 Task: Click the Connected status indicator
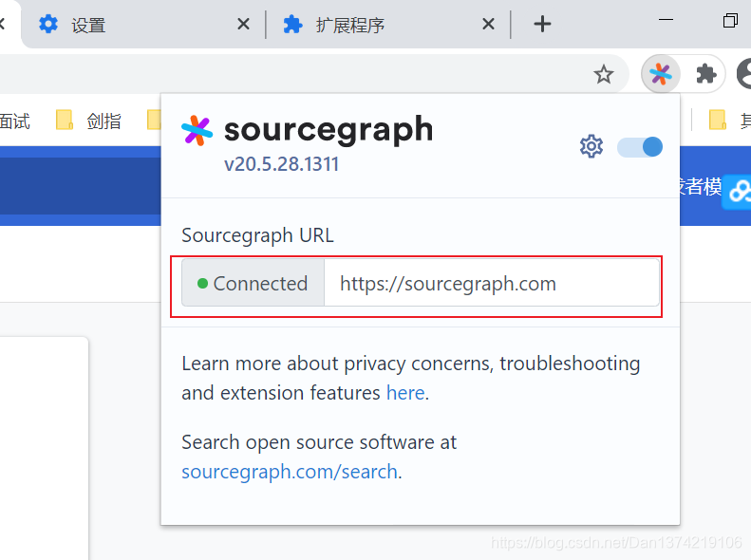pyautogui.click(x=253, y=283)
